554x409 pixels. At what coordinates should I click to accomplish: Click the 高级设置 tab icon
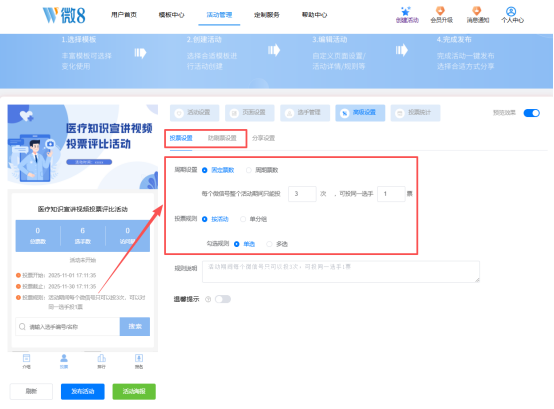tap(344, 113)
